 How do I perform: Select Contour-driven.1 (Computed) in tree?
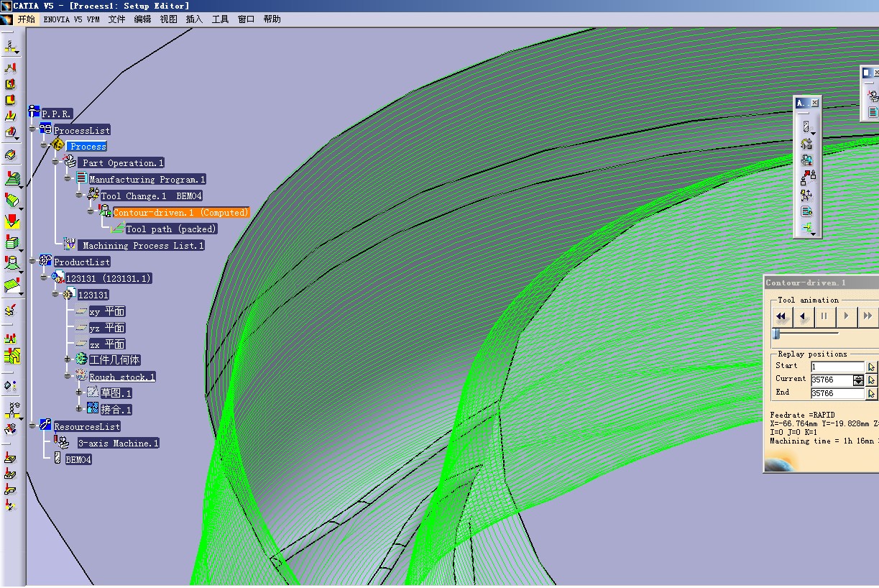click(180, 212)
